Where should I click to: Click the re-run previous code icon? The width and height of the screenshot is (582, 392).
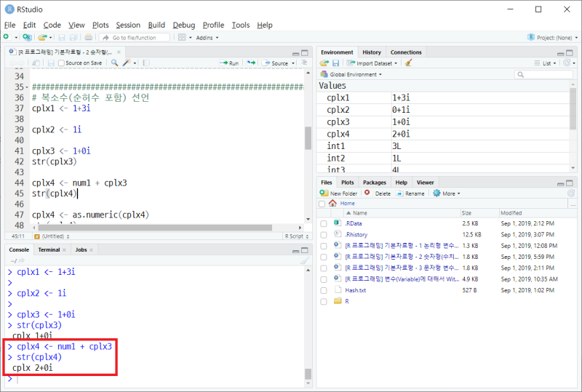pos(251,63)
